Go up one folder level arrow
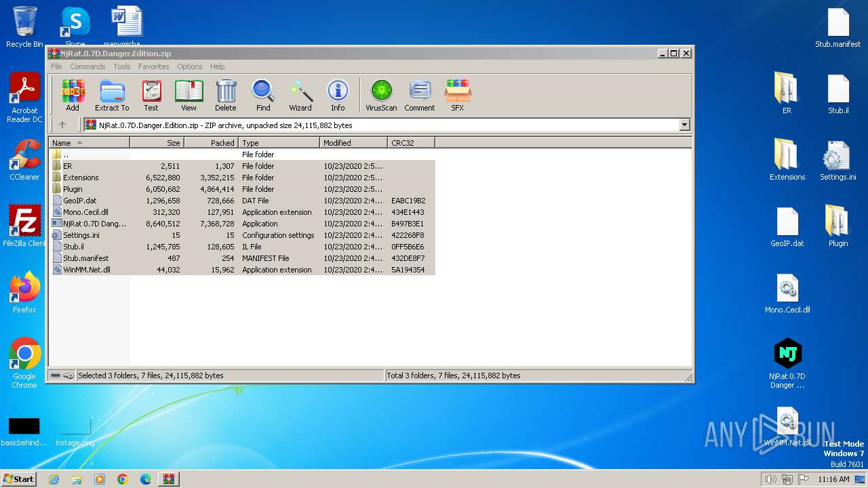868x488 pixels. 62,125
